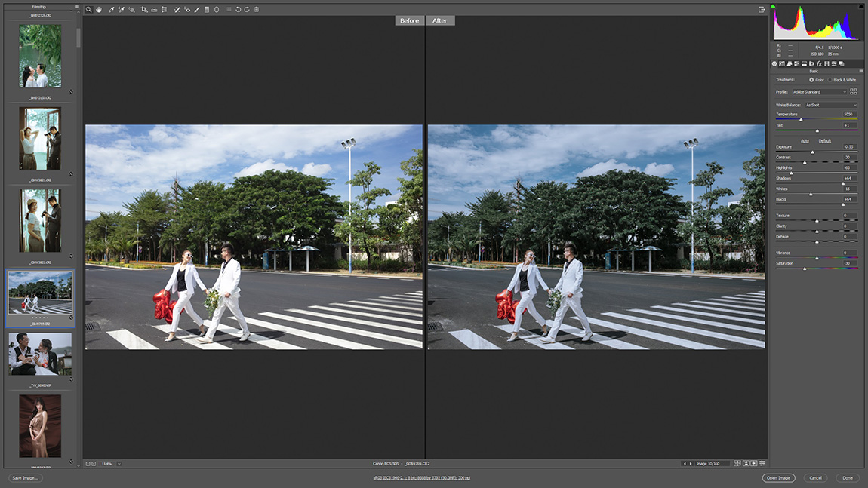This screenshot has height=488, width=868.
Task: Open the Profile dropdown Adobe Standard
Action: (x=819, y=92)
